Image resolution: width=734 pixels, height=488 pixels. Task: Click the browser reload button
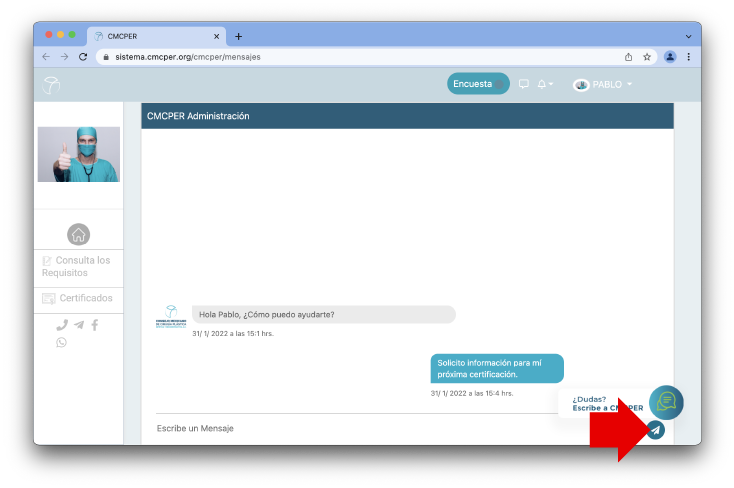point(83,57)
